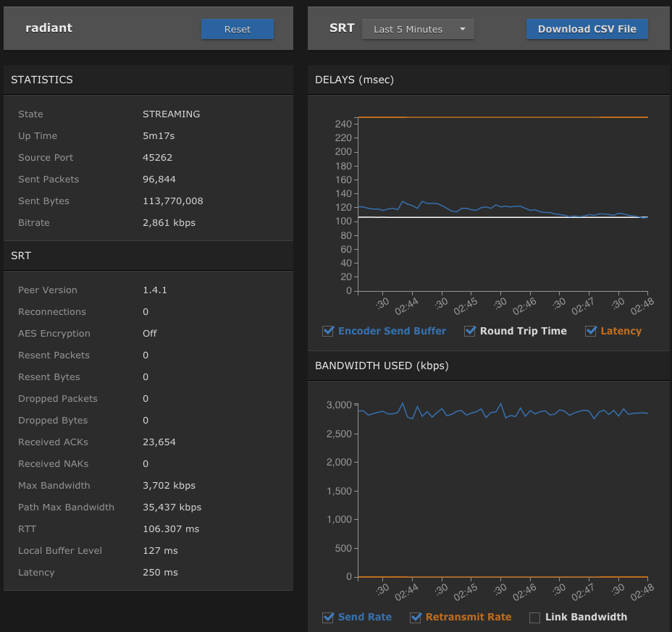Toggle the Round Trip Time checkbox
Screen dimensions: 672x632
pos(470,331)
